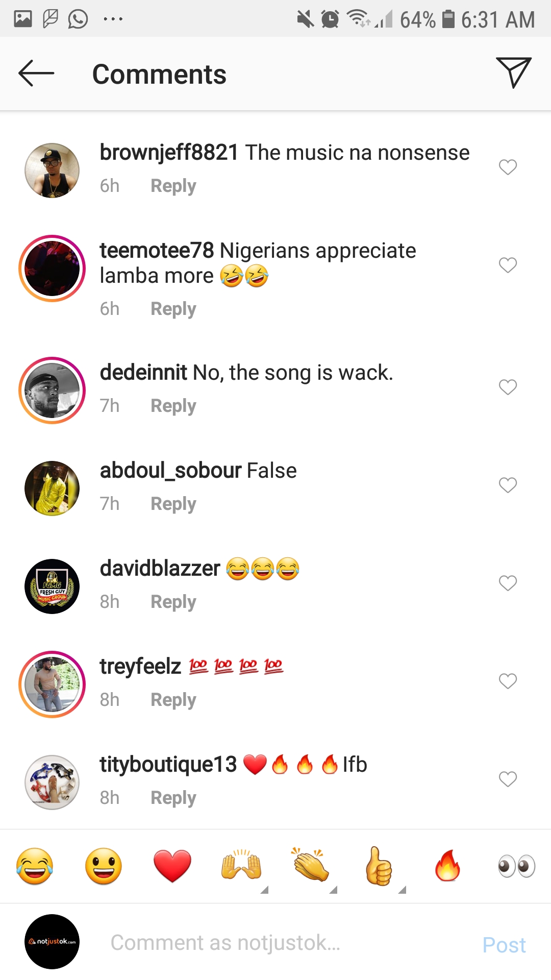551x980 pixels.
Task: Open tityboutique13's profile via username
Action: (x=168, y=764)
